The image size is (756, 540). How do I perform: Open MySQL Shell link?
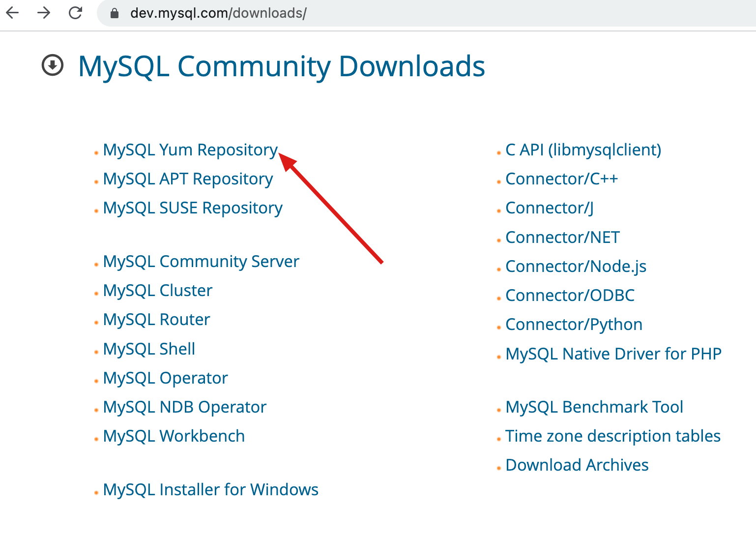pyautogui.click(x=149, y=349)
